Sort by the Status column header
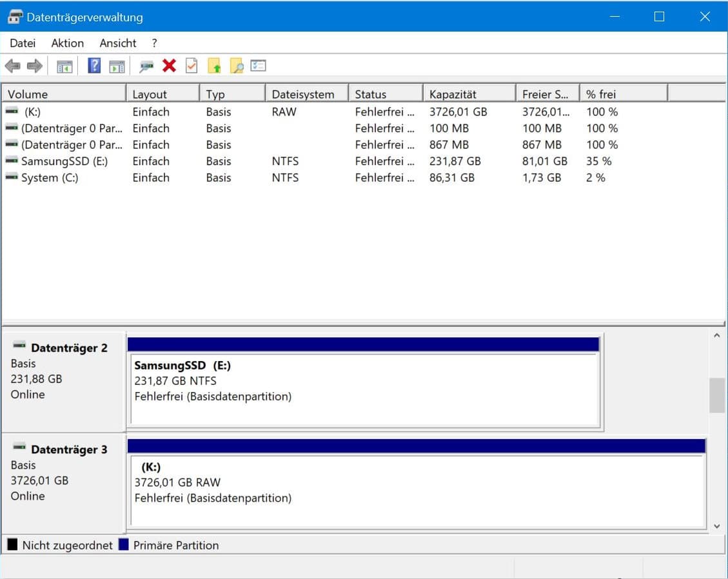The height and width of the screenshot is (579, 728). (386, 94)
